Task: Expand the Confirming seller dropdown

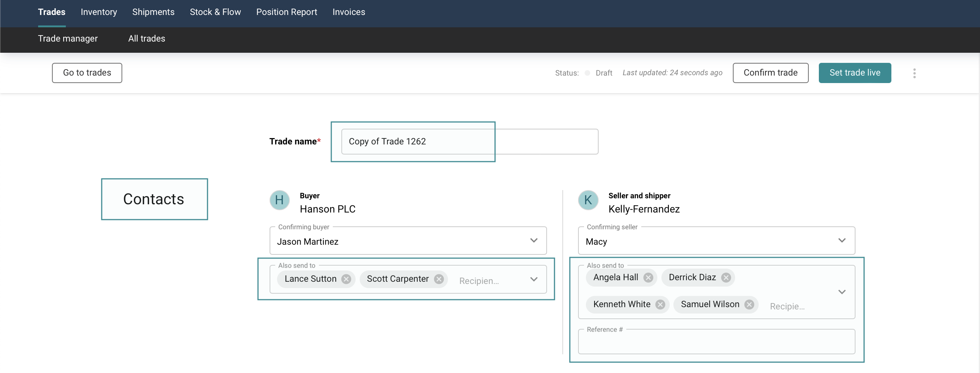Action: (x=842, y=241)
